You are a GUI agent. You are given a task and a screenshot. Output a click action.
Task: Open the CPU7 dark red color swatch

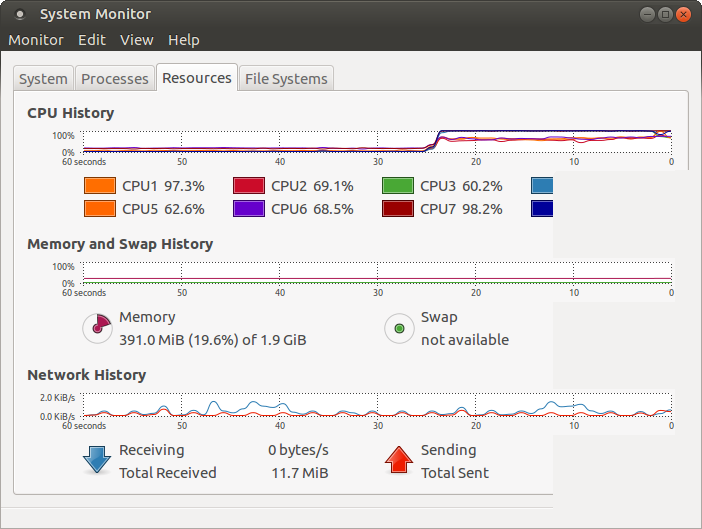coord(398,209)
